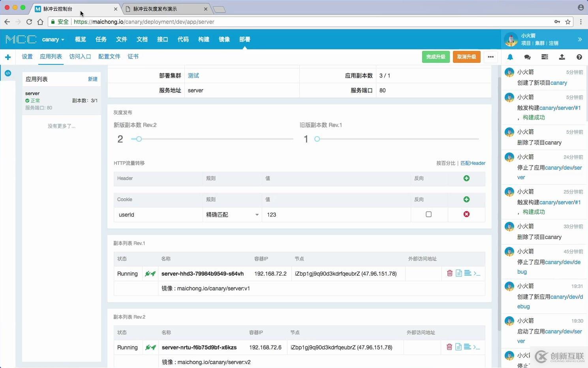Toggle the 反向 checkbox for userId cookie

(428, 214)
